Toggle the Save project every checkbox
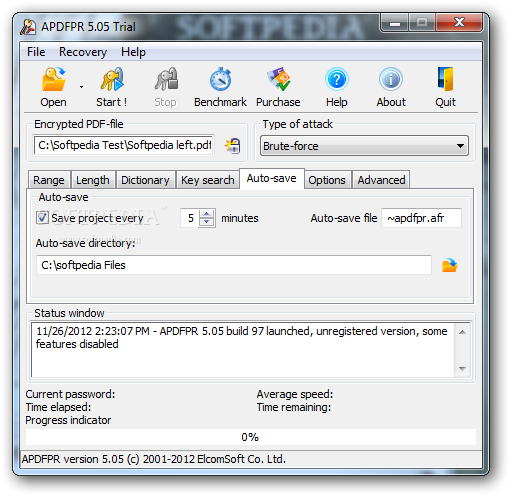 (42, 218)
